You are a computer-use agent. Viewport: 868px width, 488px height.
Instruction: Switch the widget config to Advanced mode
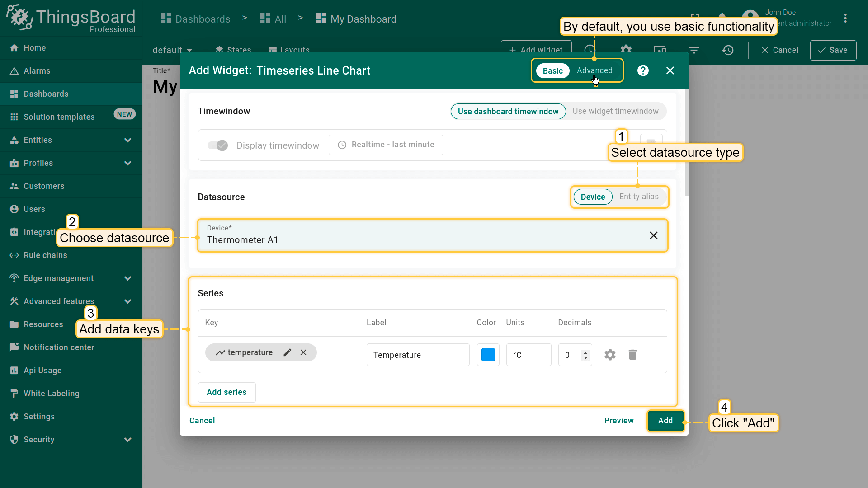(594, 70)
